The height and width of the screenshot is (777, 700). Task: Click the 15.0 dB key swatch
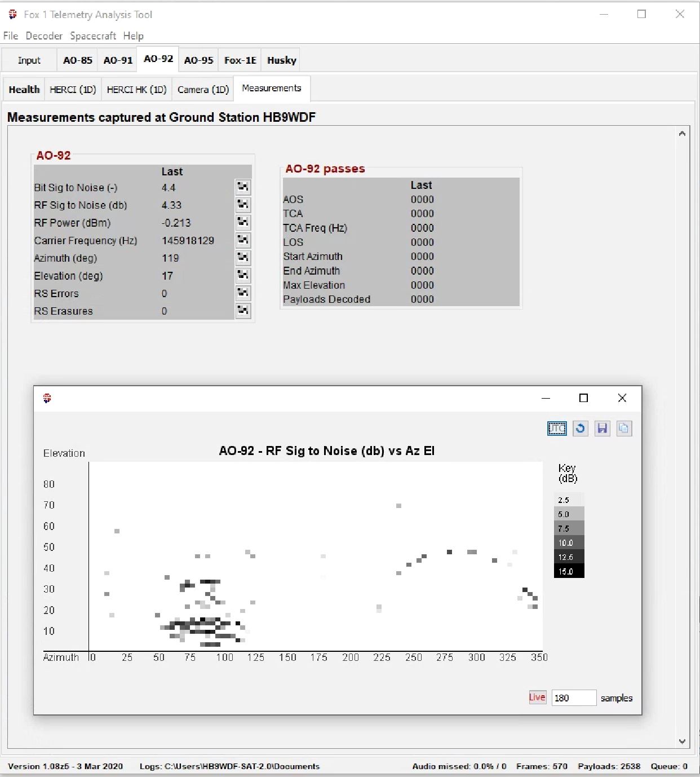(x=569, y=571)
